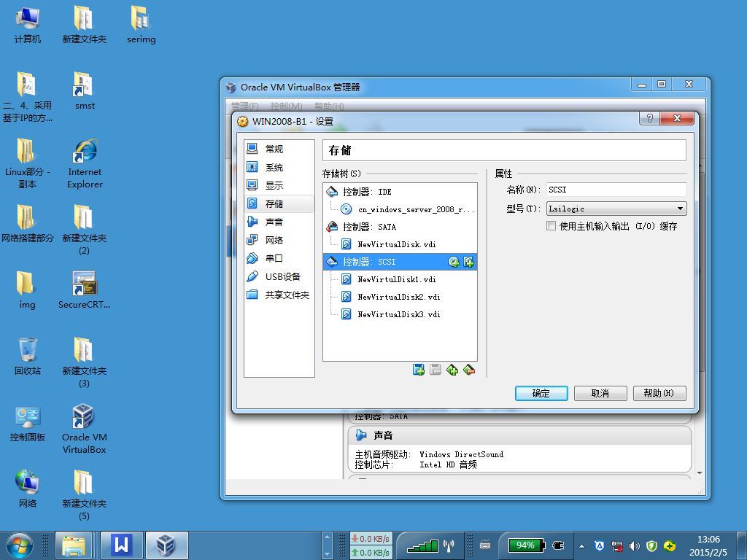Select the 存储 (Storage) settings category
747x560 pixels.
(x=279, y=204)
